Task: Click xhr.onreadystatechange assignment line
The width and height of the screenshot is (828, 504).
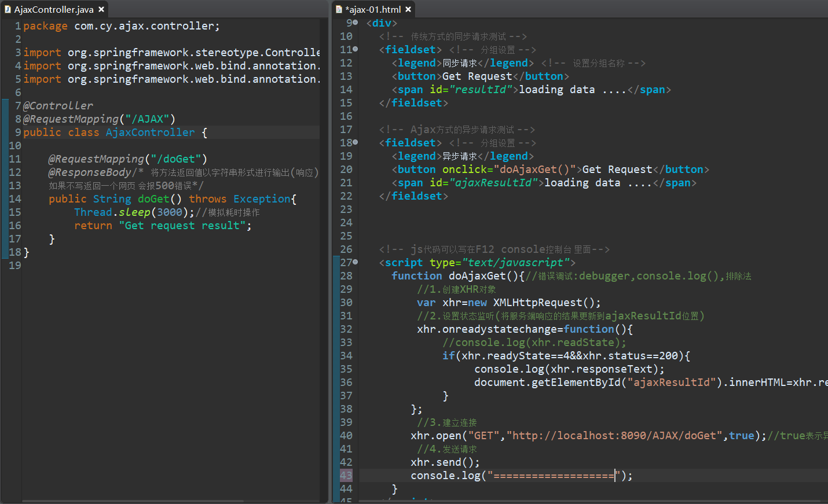Action: point(525,329)
